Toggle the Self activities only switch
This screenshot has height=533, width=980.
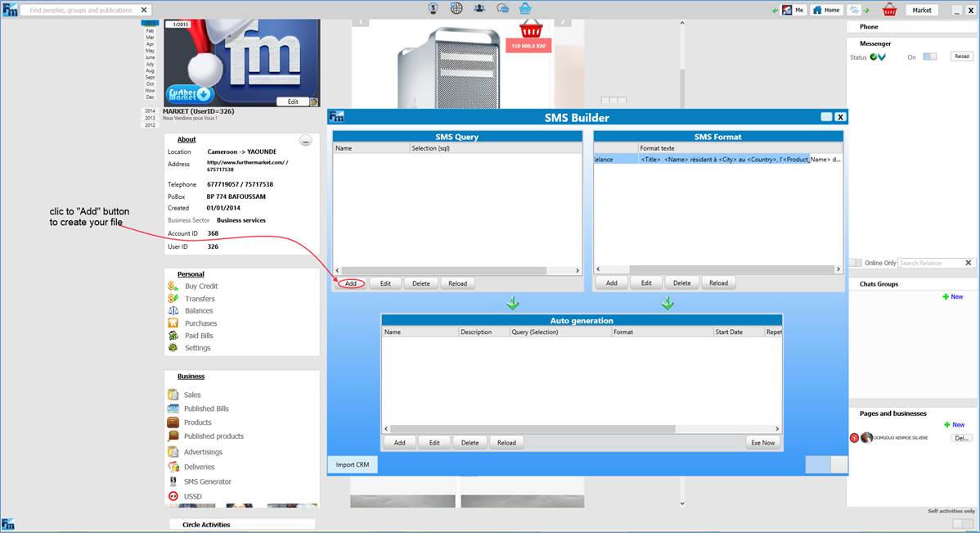(963, 523)
